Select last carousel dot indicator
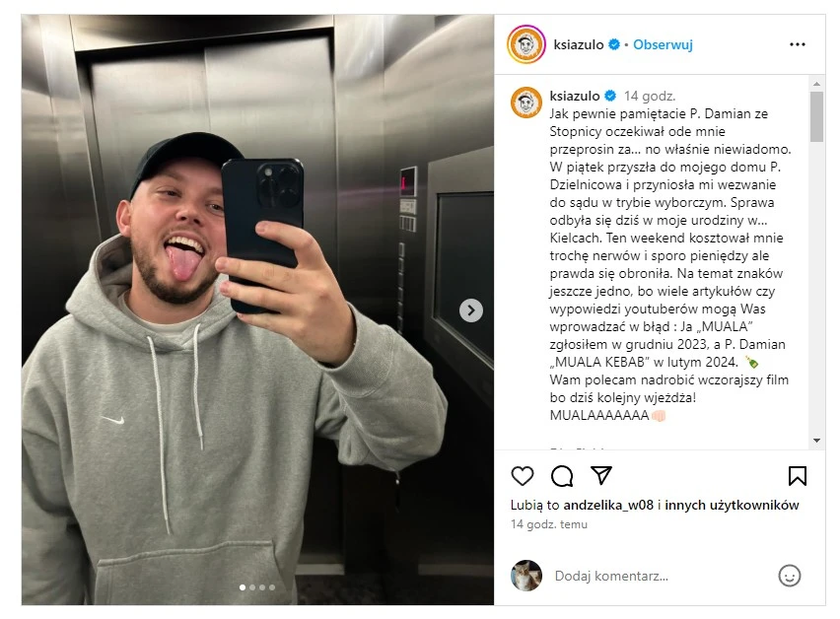Screen dimensions: 840x619 pos(272,587)
